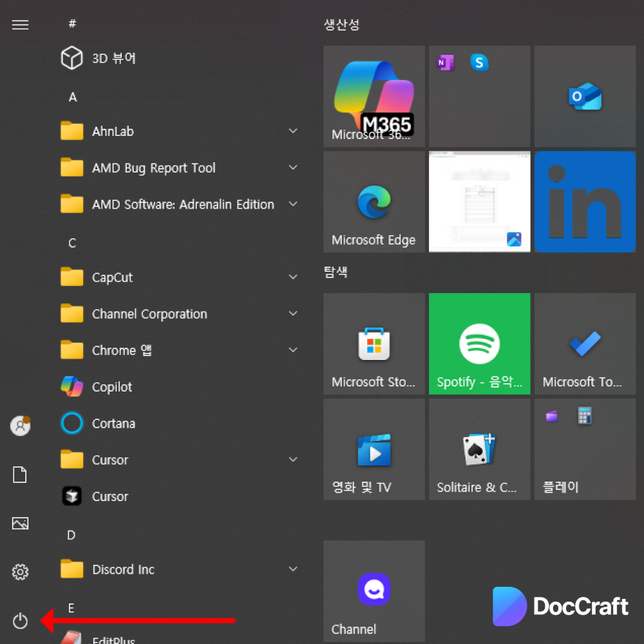The image size is (644, 644).
Task: Select AMD Software: Adrenalin Edition entry
Action: 180,204
